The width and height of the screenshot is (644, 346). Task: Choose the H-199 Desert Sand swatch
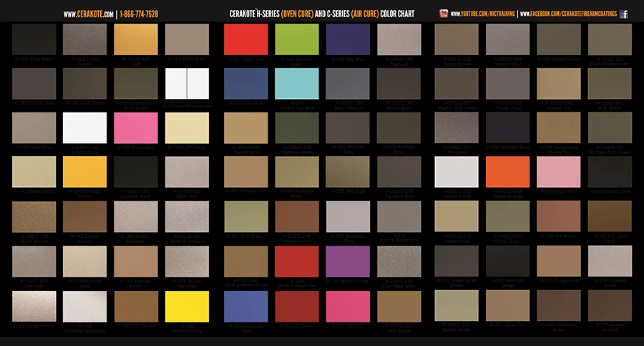[246, 128]
